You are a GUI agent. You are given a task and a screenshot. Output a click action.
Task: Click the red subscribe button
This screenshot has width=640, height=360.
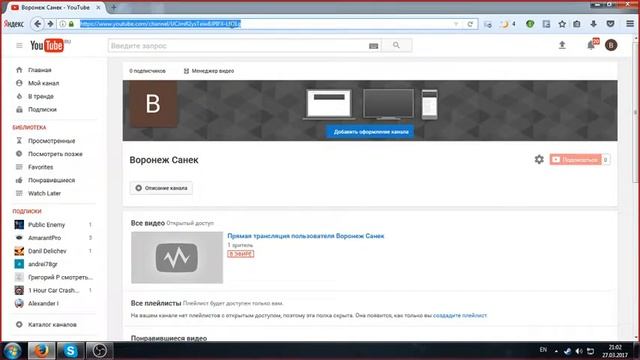pyautogui.click(x=575, y=160)
